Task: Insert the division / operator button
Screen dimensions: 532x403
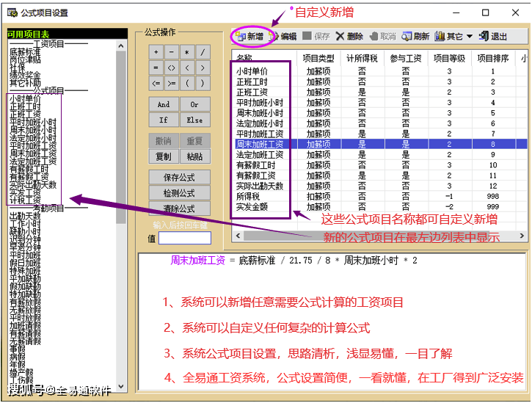Action: click(203, 52)
